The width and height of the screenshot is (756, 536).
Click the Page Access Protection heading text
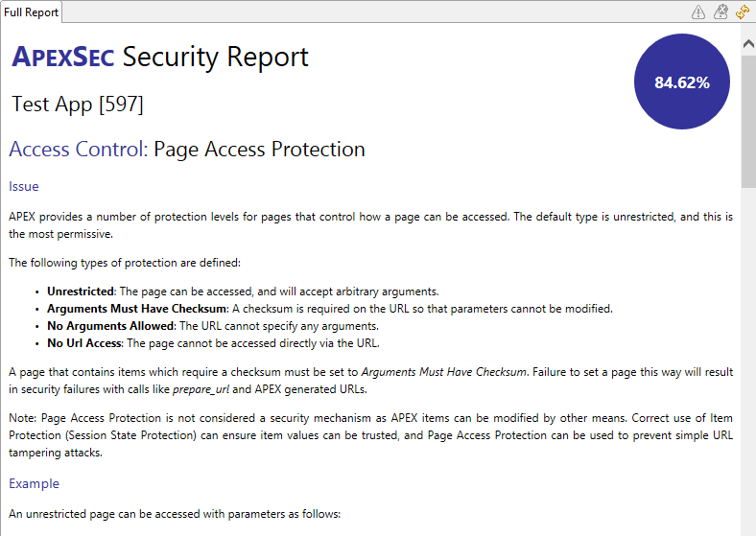[x=259, y=149]
